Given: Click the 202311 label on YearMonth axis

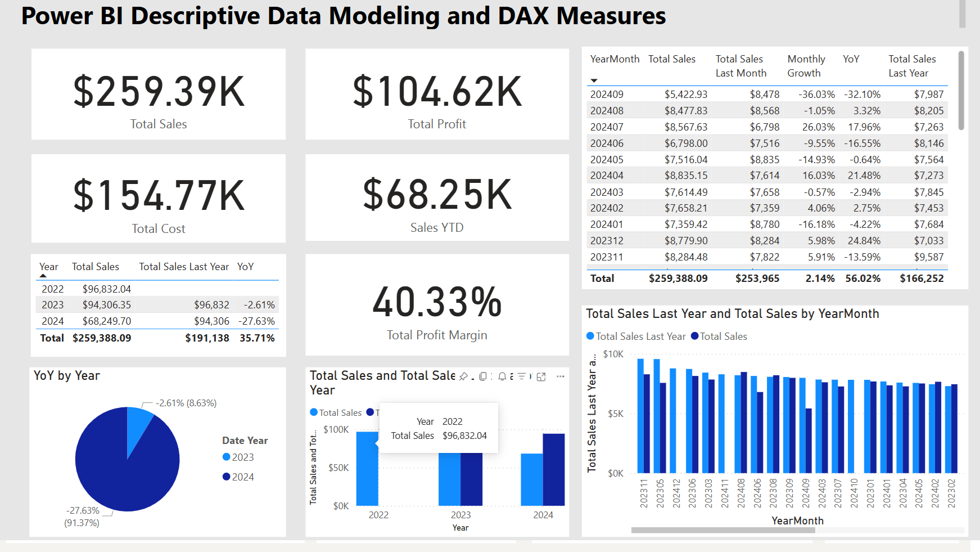Looking at the screenshot, I should point(644,493).
